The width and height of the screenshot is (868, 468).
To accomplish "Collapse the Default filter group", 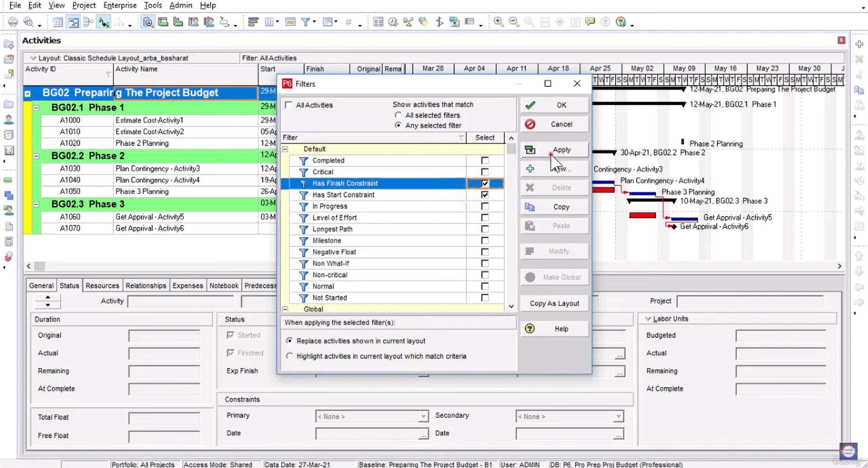I will click(285, 148).
